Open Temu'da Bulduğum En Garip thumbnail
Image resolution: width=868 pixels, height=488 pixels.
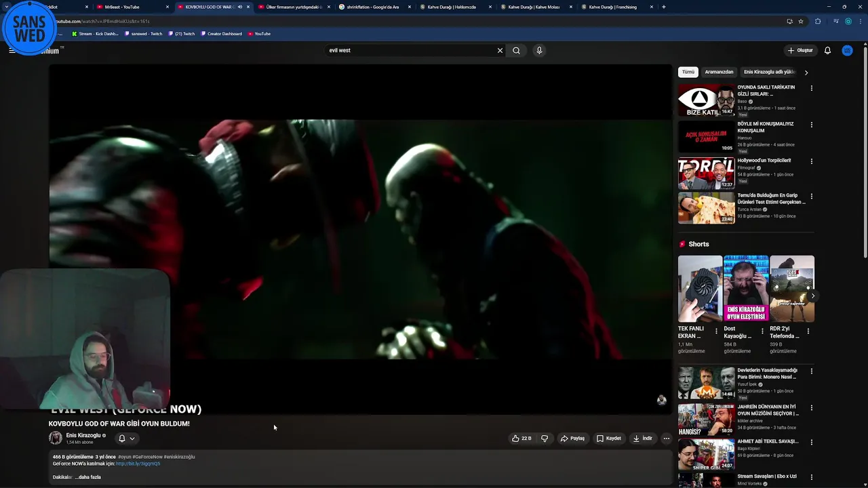706,208
